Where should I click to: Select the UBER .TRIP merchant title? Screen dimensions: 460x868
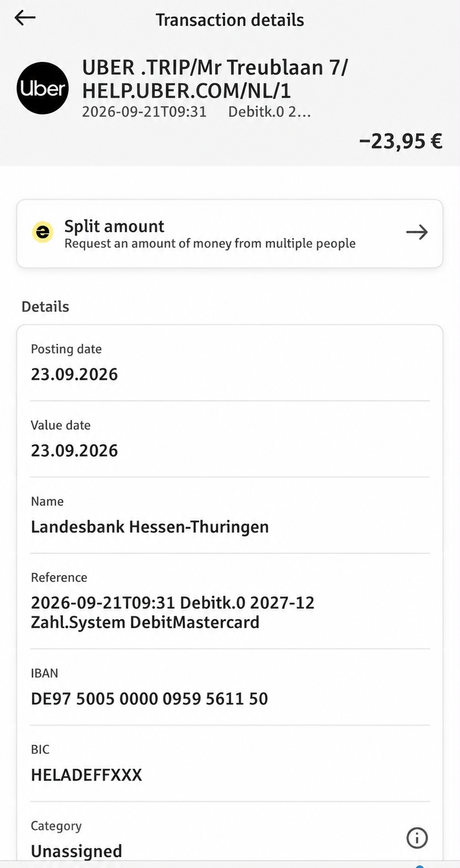coord(215,79)
